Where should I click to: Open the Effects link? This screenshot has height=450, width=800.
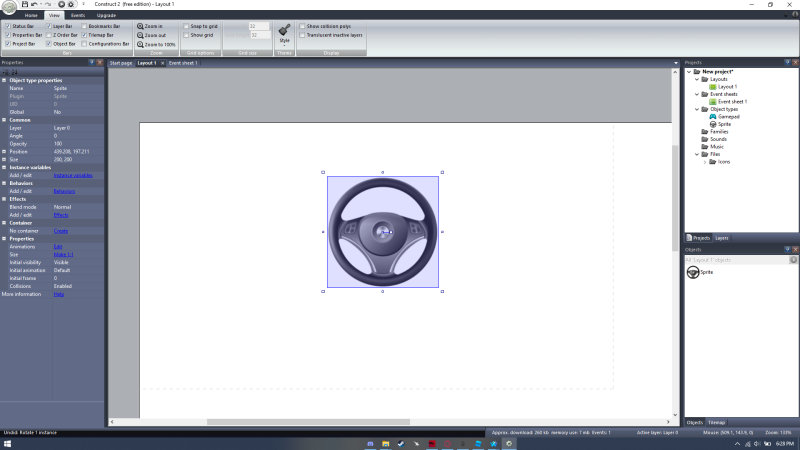click(x=61, y=215)
